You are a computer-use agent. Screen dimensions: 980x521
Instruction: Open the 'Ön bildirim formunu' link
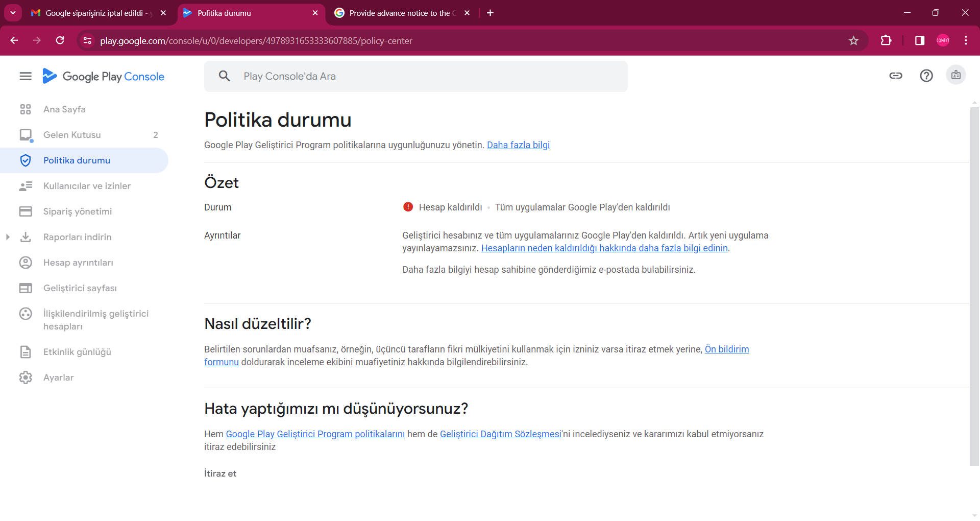click(727, 349)
